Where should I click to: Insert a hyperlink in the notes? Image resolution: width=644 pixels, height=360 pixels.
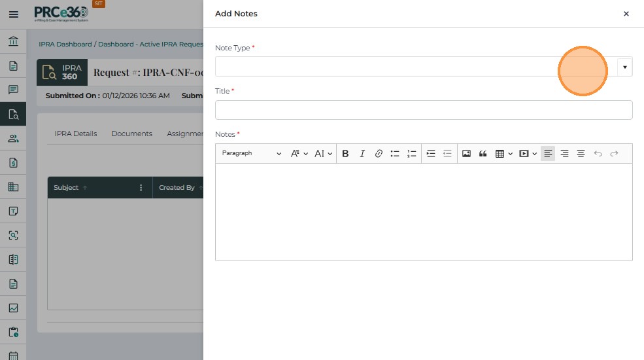(379, 153)
